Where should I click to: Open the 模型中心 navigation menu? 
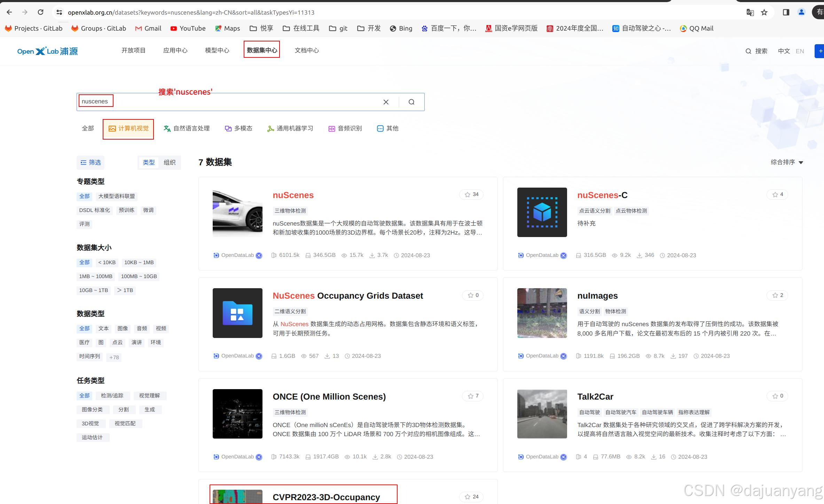click(217, 50)
